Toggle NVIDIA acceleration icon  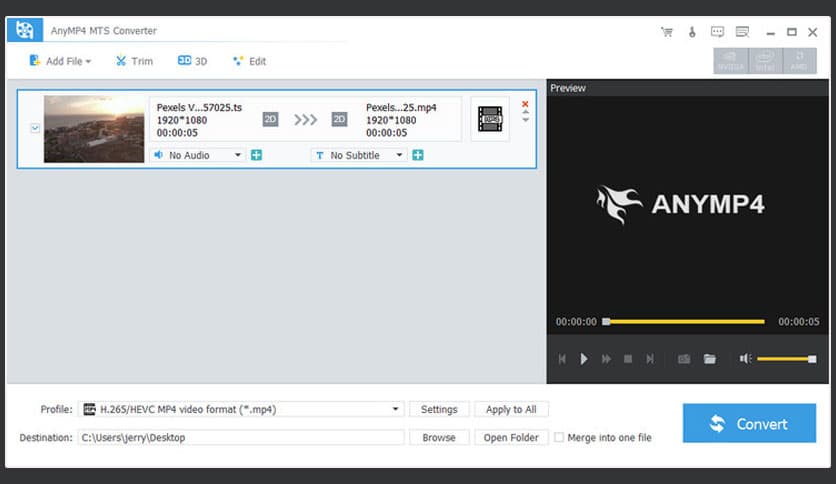coord(731,61)
